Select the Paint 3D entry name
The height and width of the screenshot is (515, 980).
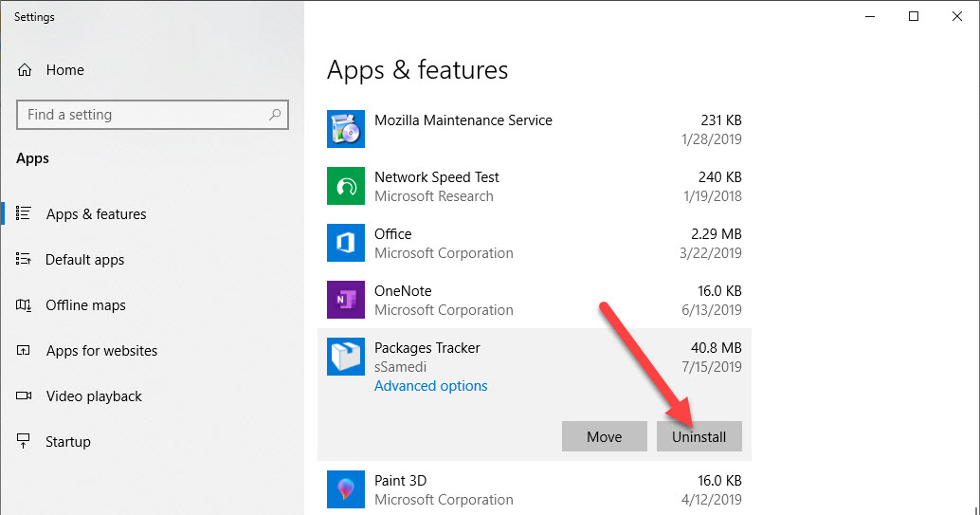(x=401, y=481)
